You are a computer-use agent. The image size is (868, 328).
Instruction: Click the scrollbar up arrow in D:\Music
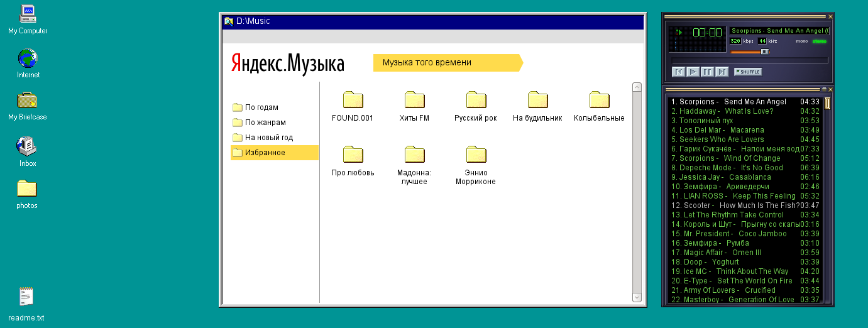pos(637,87)
